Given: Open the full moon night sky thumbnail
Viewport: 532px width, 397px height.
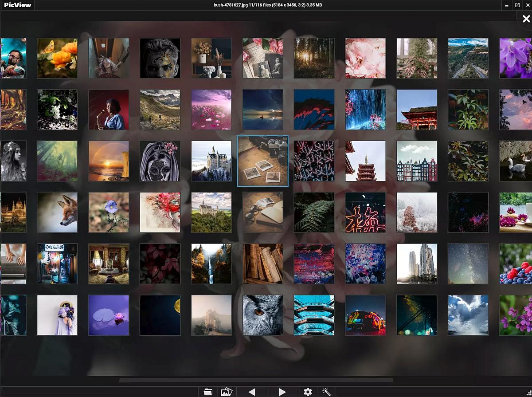Looking at the screenshot, I should coord(160,315).
